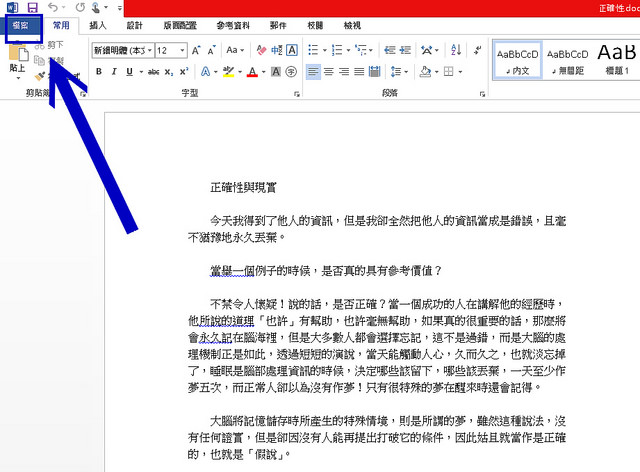Center-align the paragraph
Screen dimensions: 640x472
[x=330, y=71]
